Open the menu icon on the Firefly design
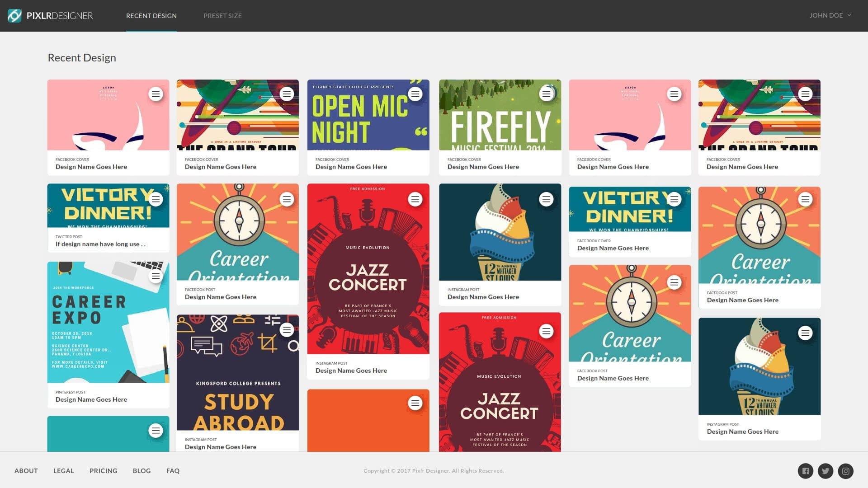This screenshot has width=868, height=488. (546, 94)
